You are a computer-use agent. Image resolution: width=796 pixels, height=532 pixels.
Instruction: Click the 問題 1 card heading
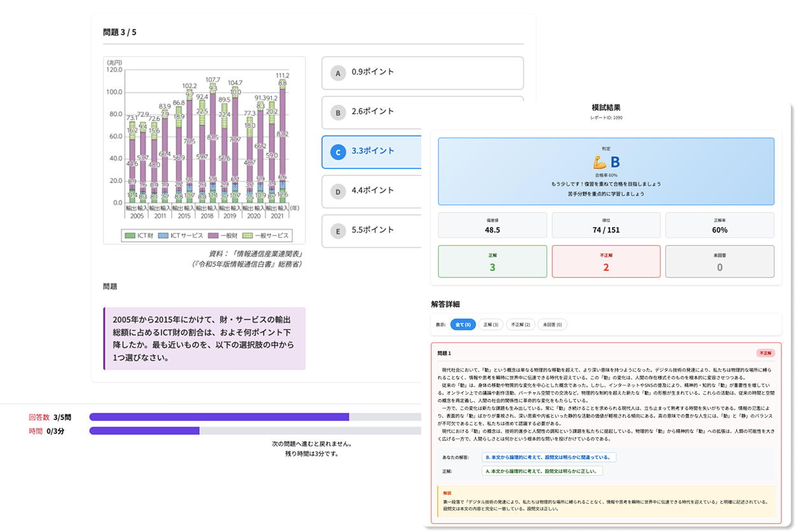coord(444,353)
